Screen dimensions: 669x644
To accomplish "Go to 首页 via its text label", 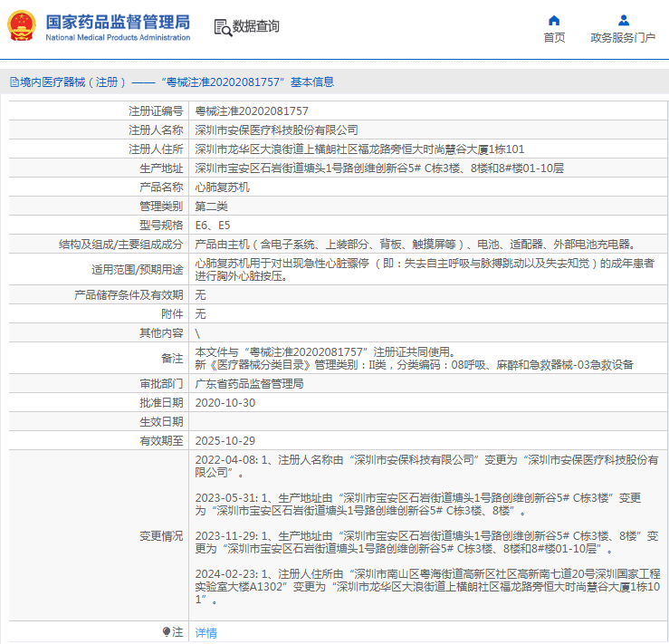I will click(554, 38).
